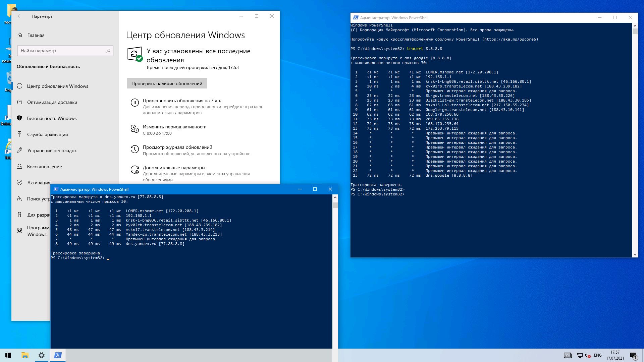Open the Windows Start menu
Viewport: 644px width, 362px height.
(8, 355)
